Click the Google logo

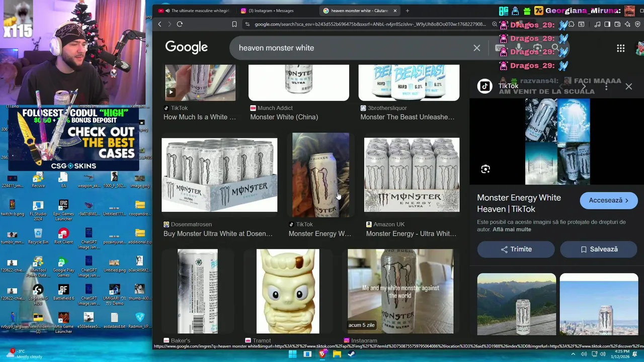[186, 47]
